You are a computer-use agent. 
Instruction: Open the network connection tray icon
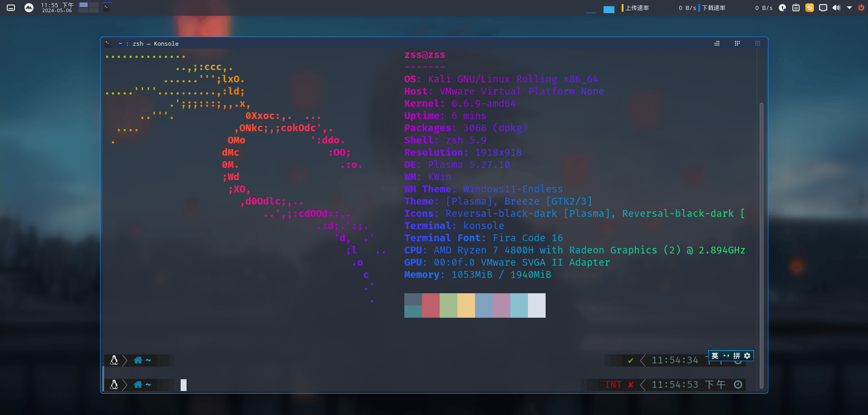823,8
